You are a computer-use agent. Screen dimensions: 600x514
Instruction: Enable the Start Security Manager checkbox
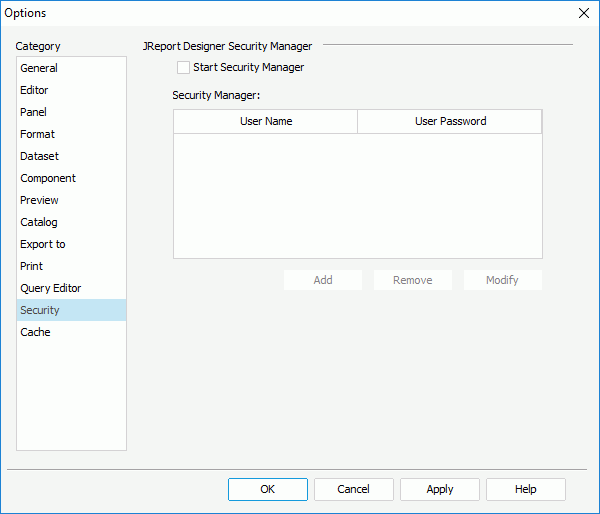tap(183, 67)
